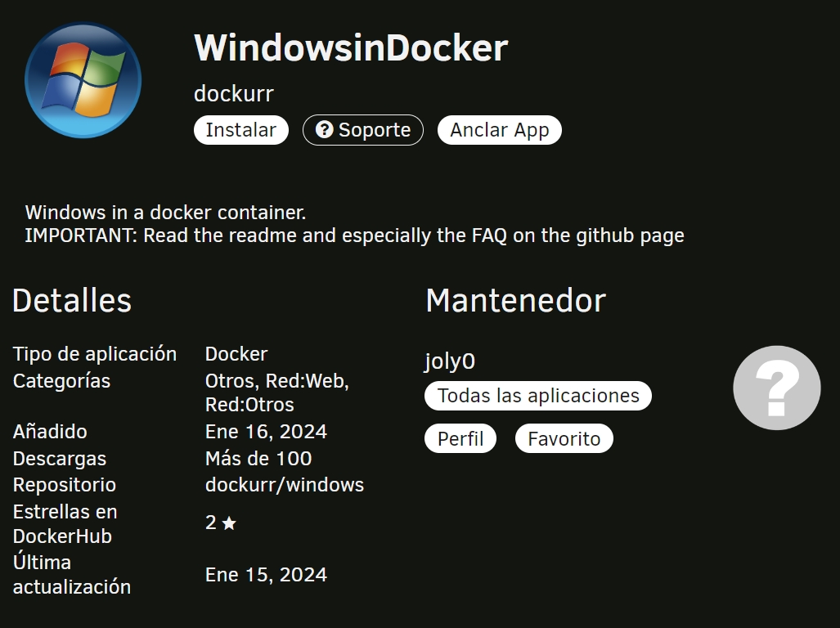Mark maintainer as Favorito

click(x=564, y=438)
